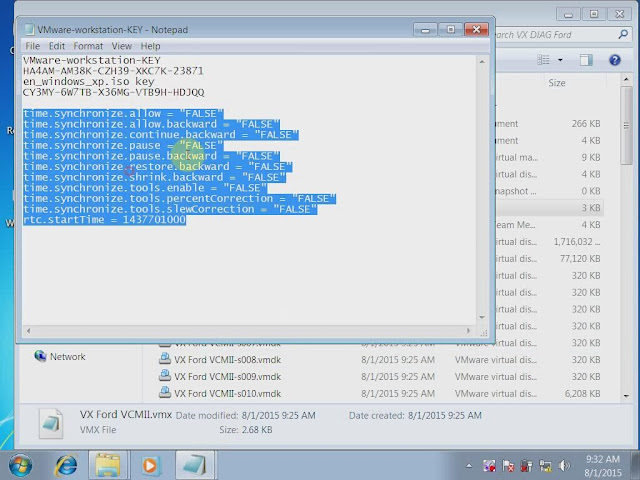This screenshot has width=640, height=480.
Task: Open the Notepad Format menu
Action: point(88,46)
